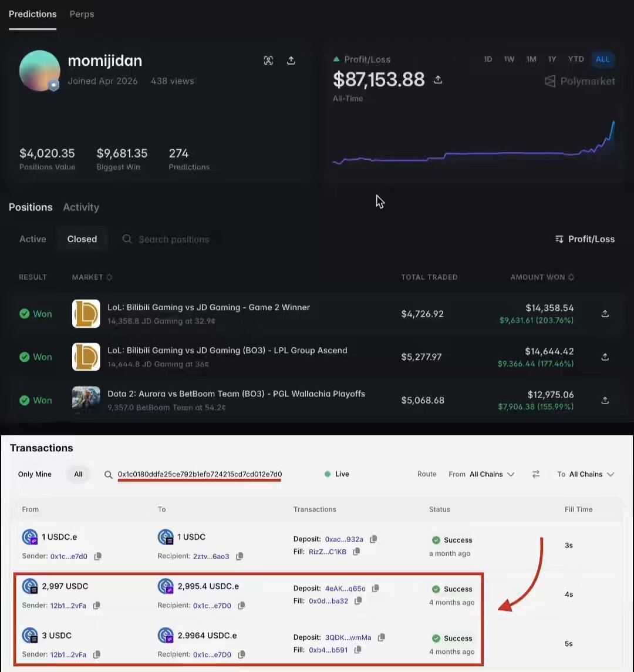Viewport: 634px width, 672px height.
Task: Select the YTD chart range
Action: pos(576,59)
